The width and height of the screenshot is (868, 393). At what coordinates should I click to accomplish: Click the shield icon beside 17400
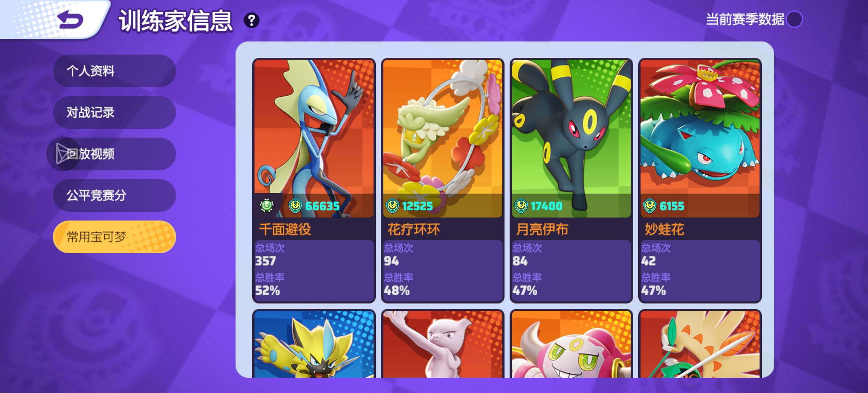pyautogui.click(x=521, y=206)
